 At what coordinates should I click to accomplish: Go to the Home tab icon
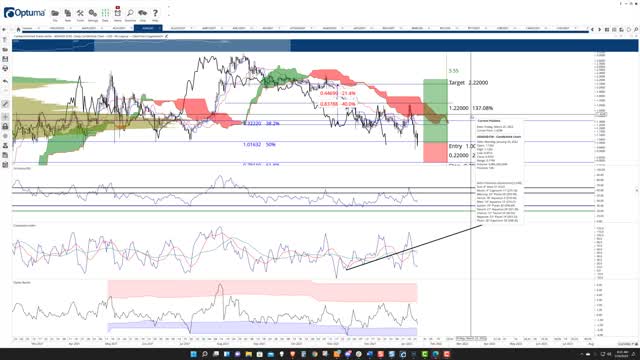18,29
